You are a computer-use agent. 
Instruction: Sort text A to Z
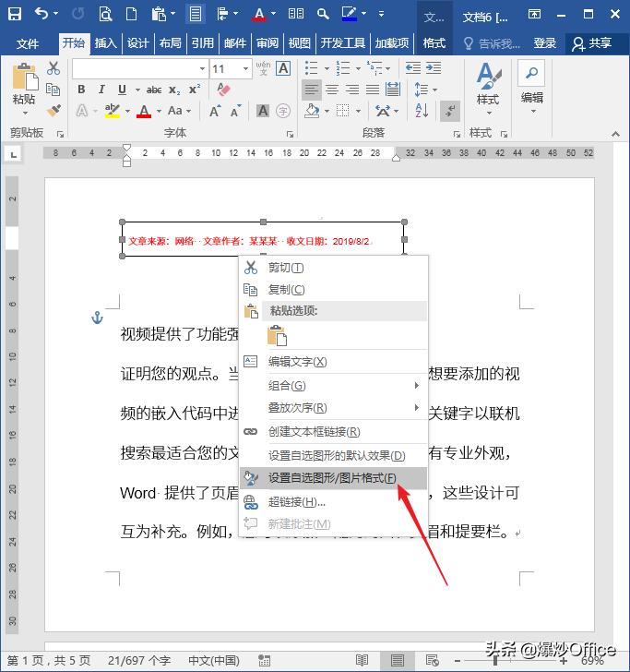coord(422,111)
